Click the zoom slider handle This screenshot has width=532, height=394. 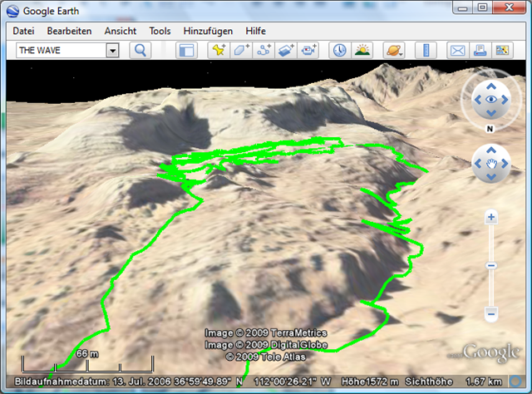coord(491,265)
